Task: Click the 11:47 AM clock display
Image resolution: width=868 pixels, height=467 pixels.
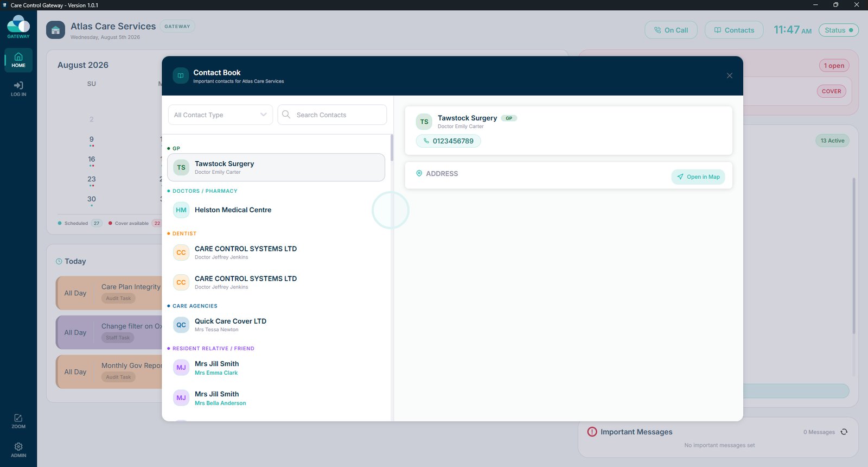Action: pos(793,30)
